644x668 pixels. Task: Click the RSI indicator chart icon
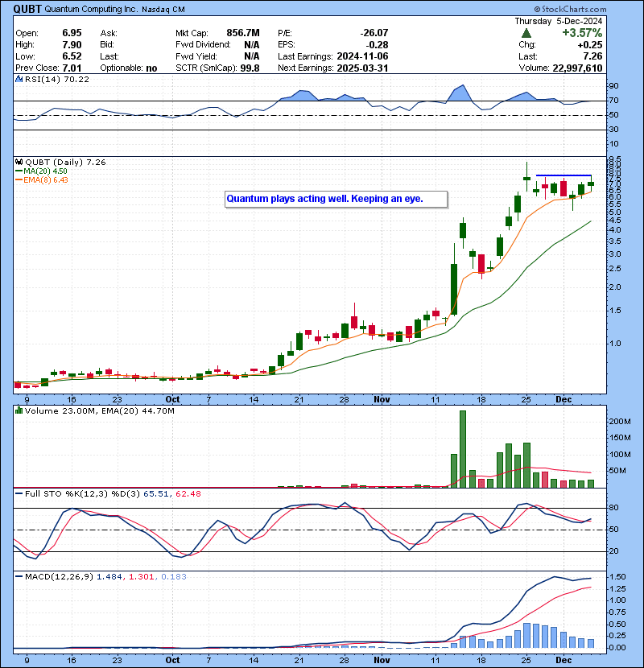19,79
